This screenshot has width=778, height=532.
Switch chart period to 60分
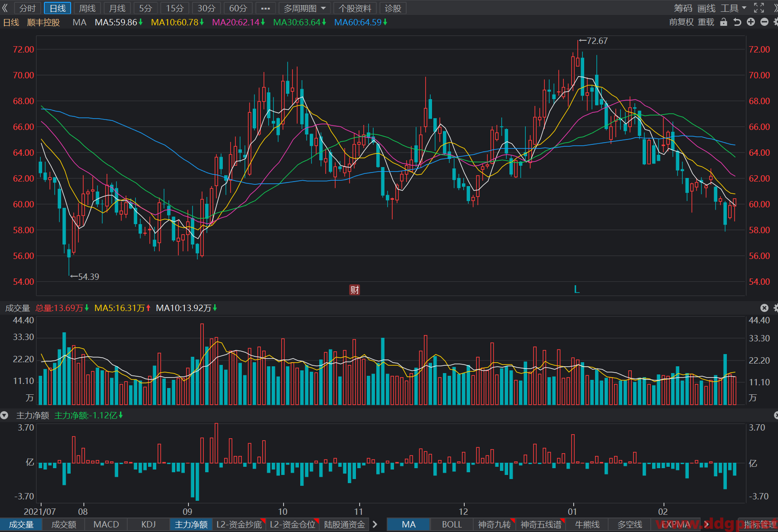pyautogui.click(x=238, y=8)
